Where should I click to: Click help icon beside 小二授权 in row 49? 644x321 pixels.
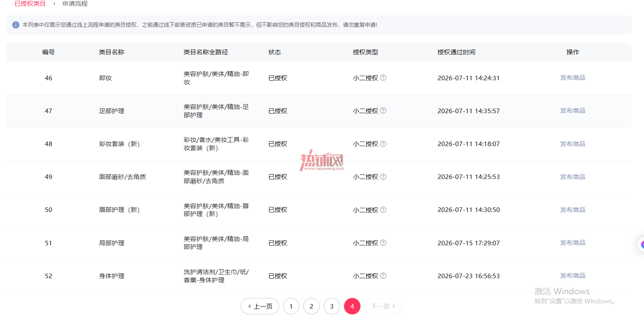pyautogui.click(x=383, y=177)
